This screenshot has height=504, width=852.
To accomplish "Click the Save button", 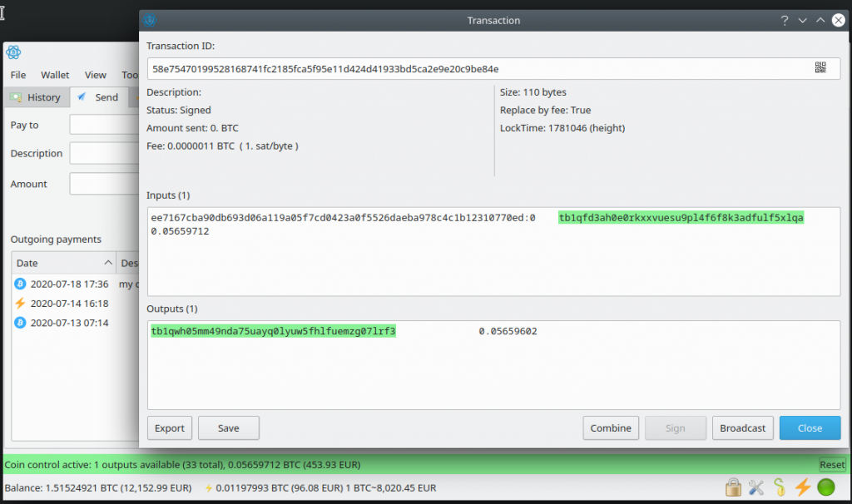I will (x=229, y=428).
